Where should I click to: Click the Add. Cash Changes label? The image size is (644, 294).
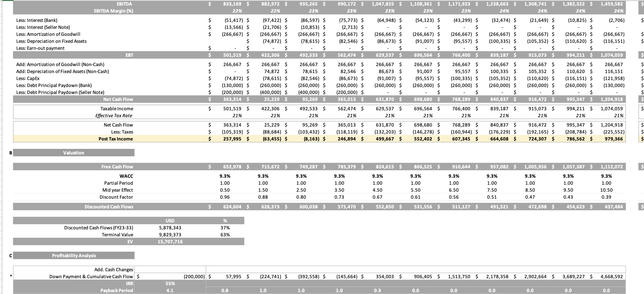pos(114,270)
